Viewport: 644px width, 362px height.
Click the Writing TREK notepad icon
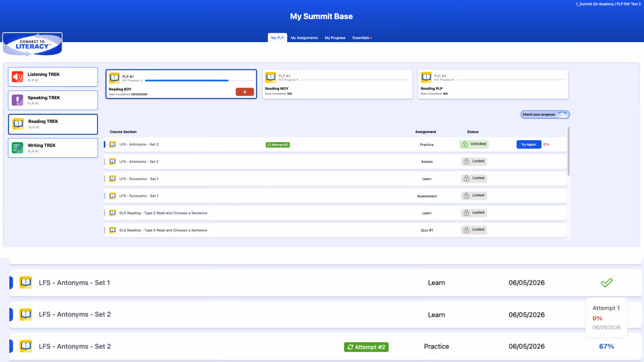click(x=17, y=148)
